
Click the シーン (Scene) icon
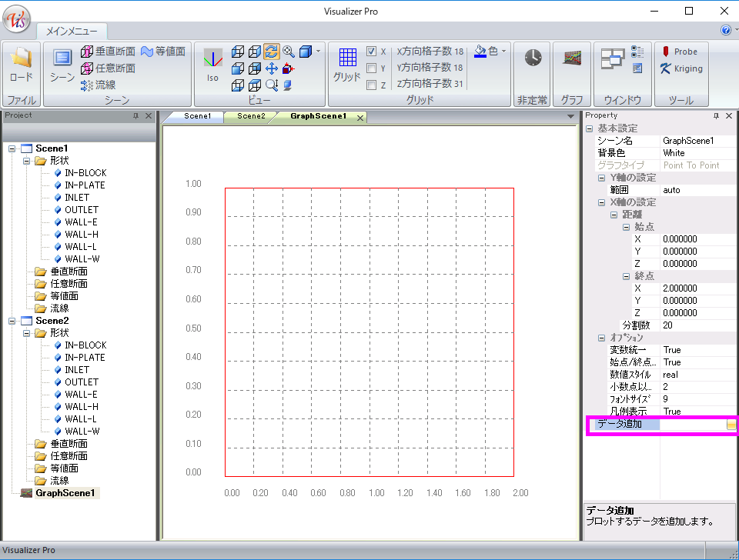pyautogui.click(x=62, y=65)
